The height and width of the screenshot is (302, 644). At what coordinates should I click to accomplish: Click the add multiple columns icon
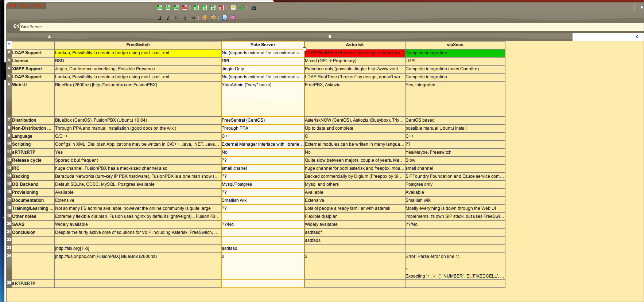tap(213, 7)
